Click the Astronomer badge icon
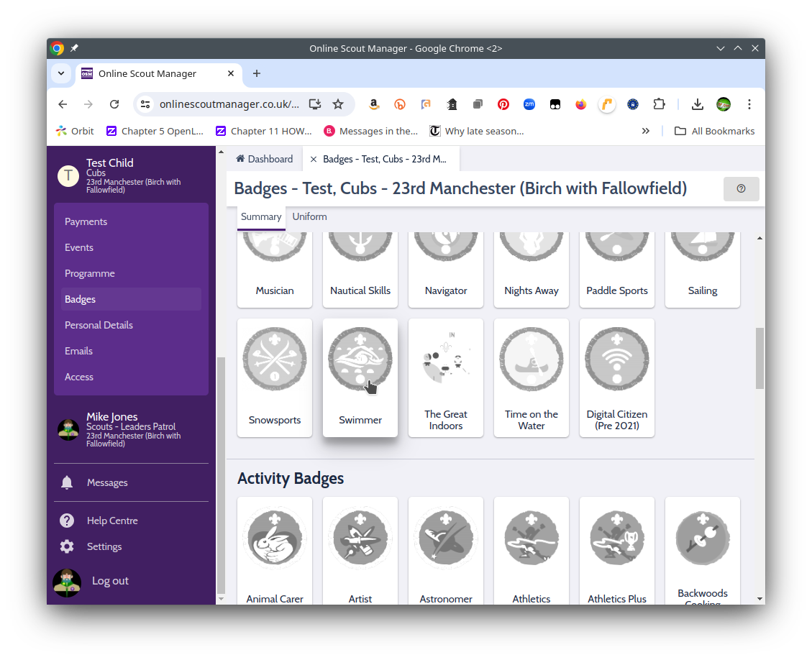812x660 pixels. [x=446, y=538]
